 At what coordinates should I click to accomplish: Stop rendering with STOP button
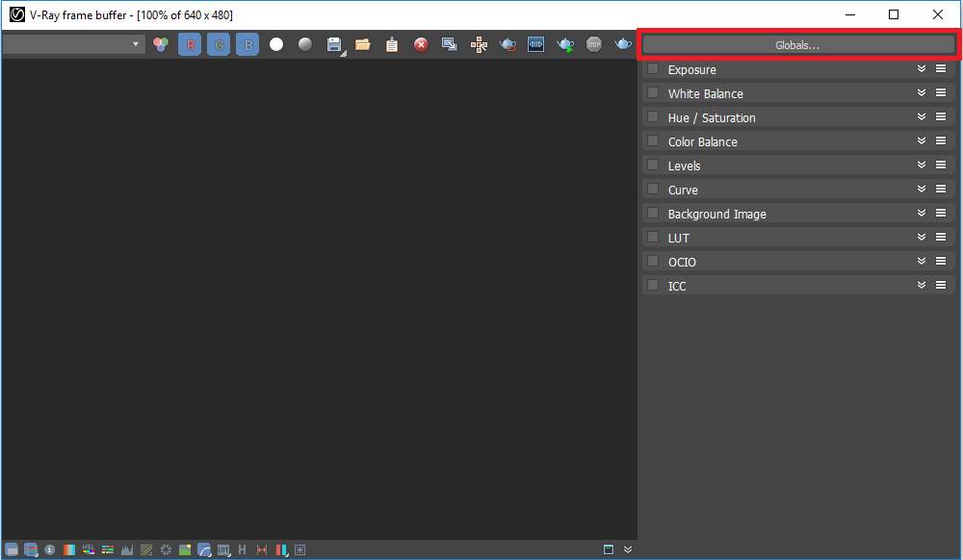(594, 45)
